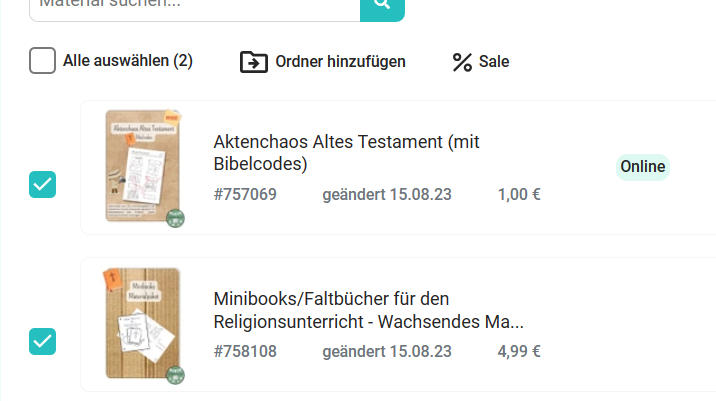Toggle the Alle auswählen checkbox
The width and height of the screenshot is (716, 401).
tap(43, 61)
